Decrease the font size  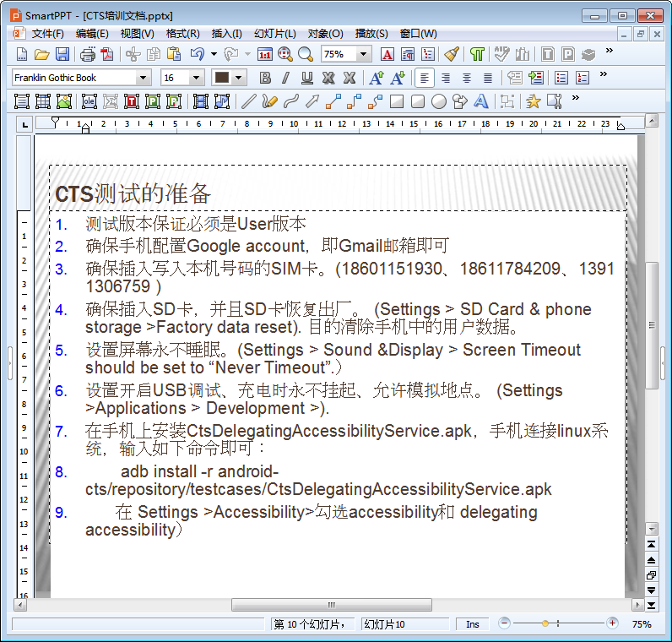398,78
